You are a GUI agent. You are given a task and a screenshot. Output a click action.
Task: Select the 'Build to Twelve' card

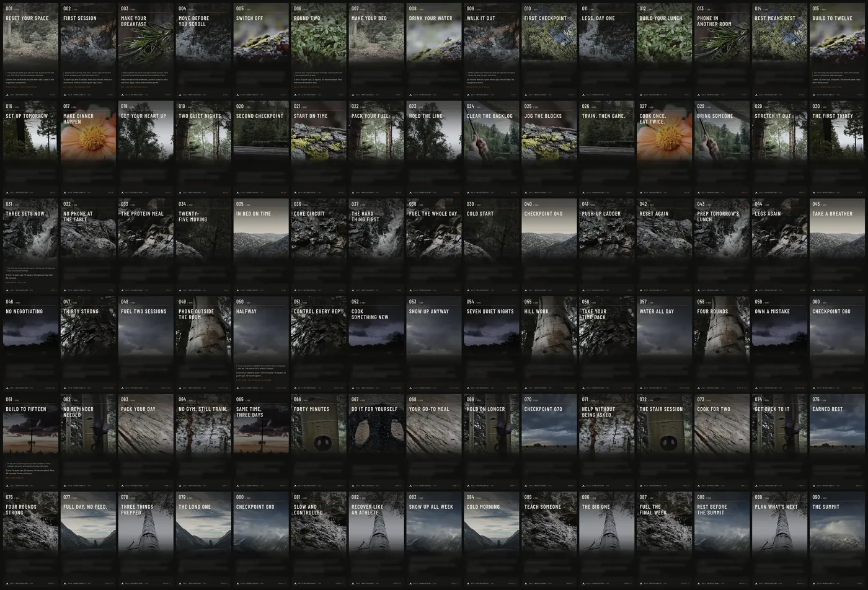[837, 50]
